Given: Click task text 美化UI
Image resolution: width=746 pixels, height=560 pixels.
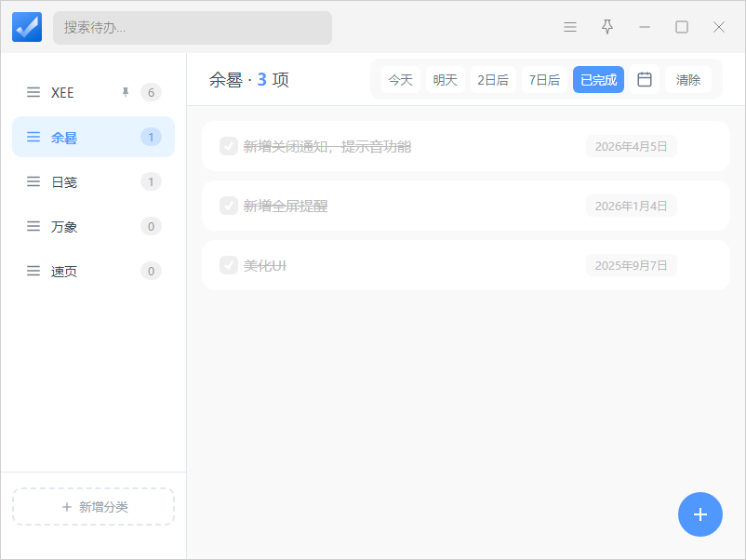Looking at the screenshot, I should pyautogui.click(x=265, y=265).
